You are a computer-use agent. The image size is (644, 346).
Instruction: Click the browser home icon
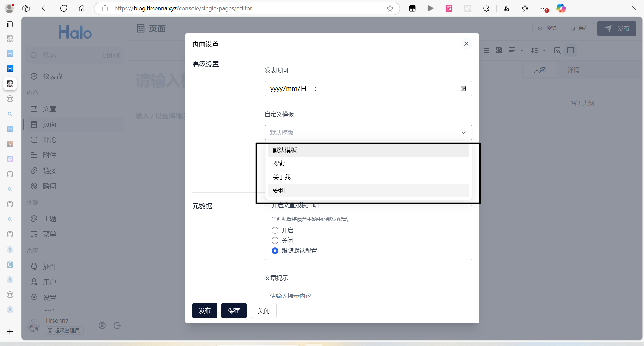click(x=82, y=8)
